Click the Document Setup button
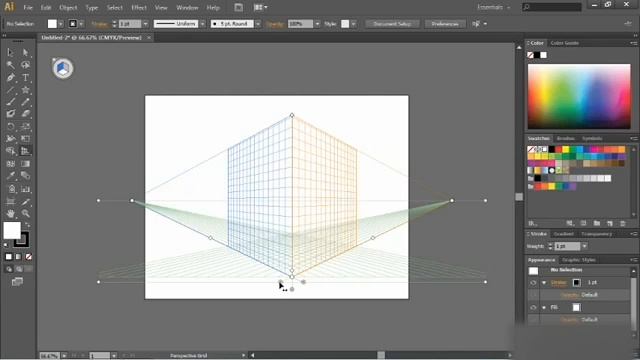Screen dimensions: 640x360 tap(392, 24)
